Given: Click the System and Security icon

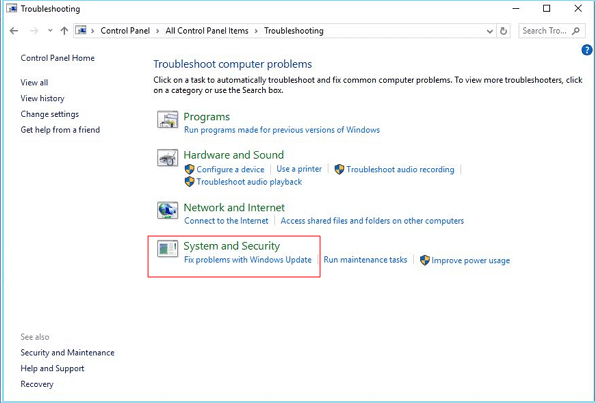Looking at the screenshot, I should (x=168, y=249).
